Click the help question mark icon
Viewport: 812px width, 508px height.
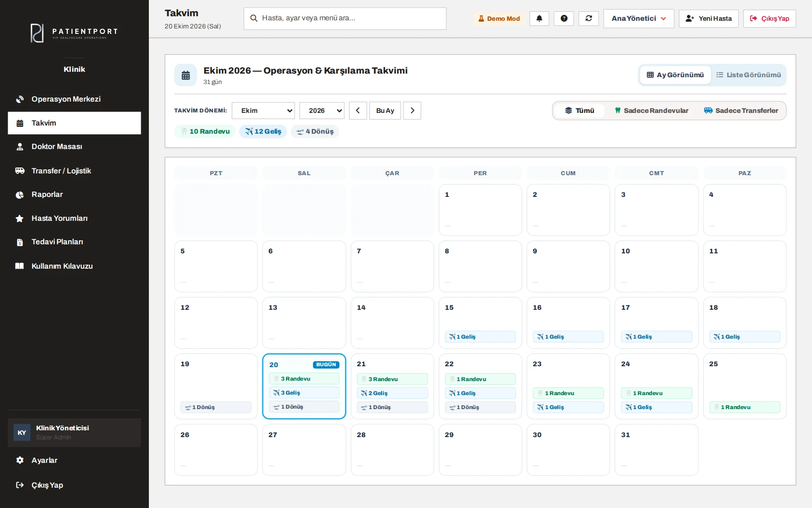564,19
